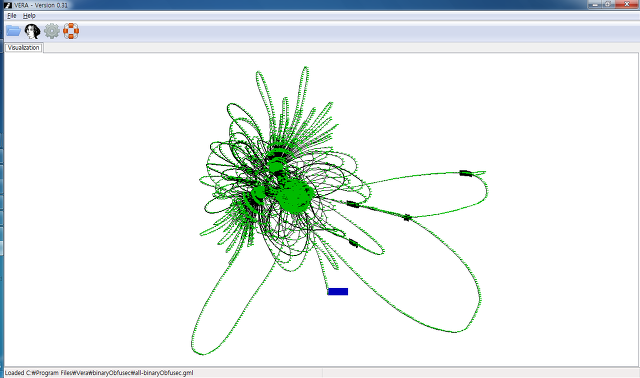Maximize the VERA window
This screenshot has height=378, width=640.
point(608,4)
